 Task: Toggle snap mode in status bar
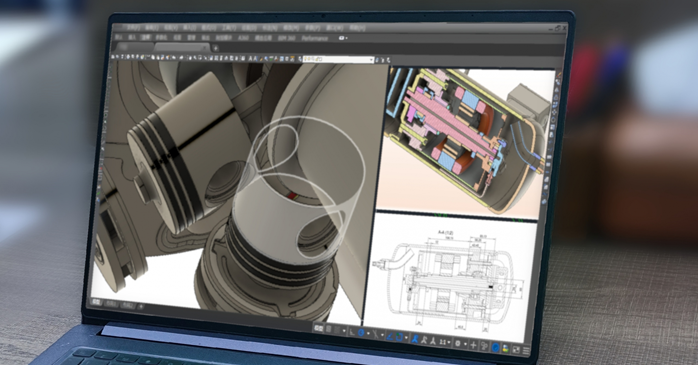(337, 330)
